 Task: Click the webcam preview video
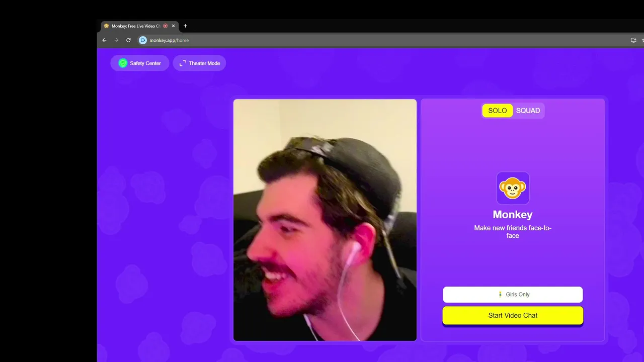point(325,220)
